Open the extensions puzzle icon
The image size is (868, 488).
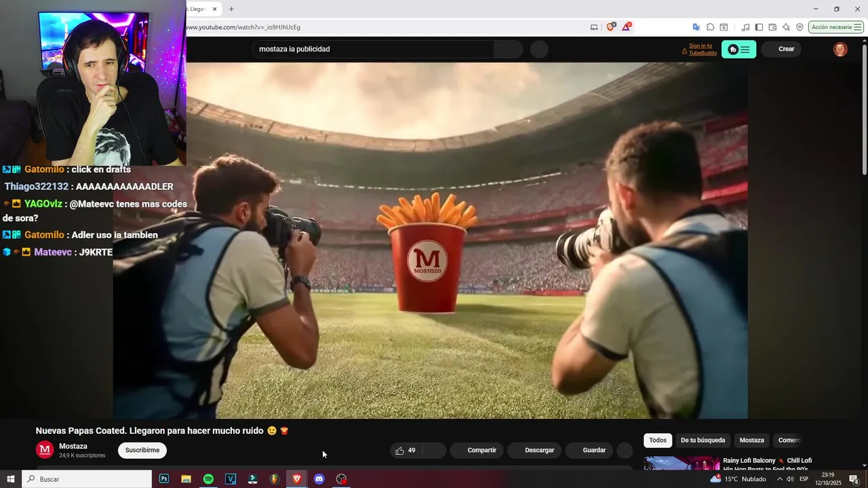click(710, 27)
